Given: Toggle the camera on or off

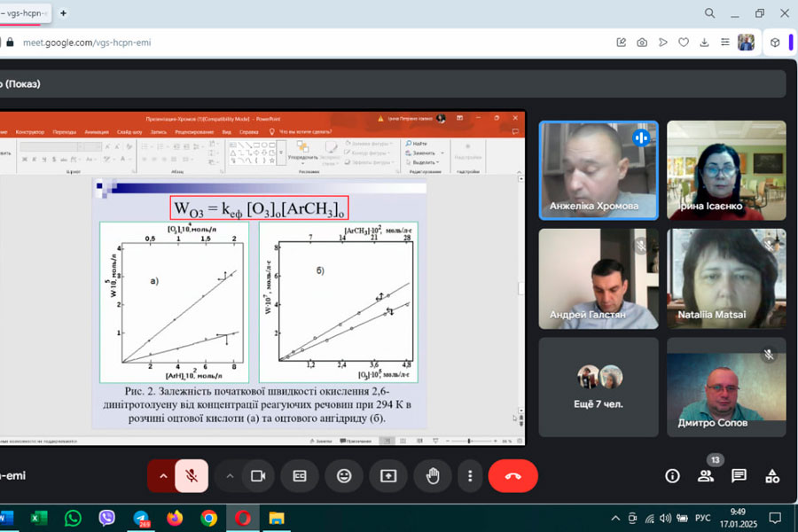Looking at the screenshot, I should [258, 476].
